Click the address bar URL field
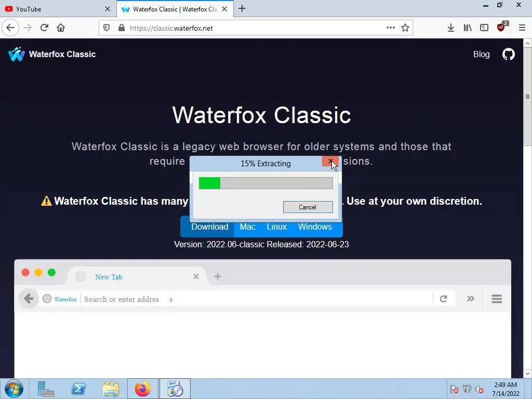 click(x=256, y=28)
